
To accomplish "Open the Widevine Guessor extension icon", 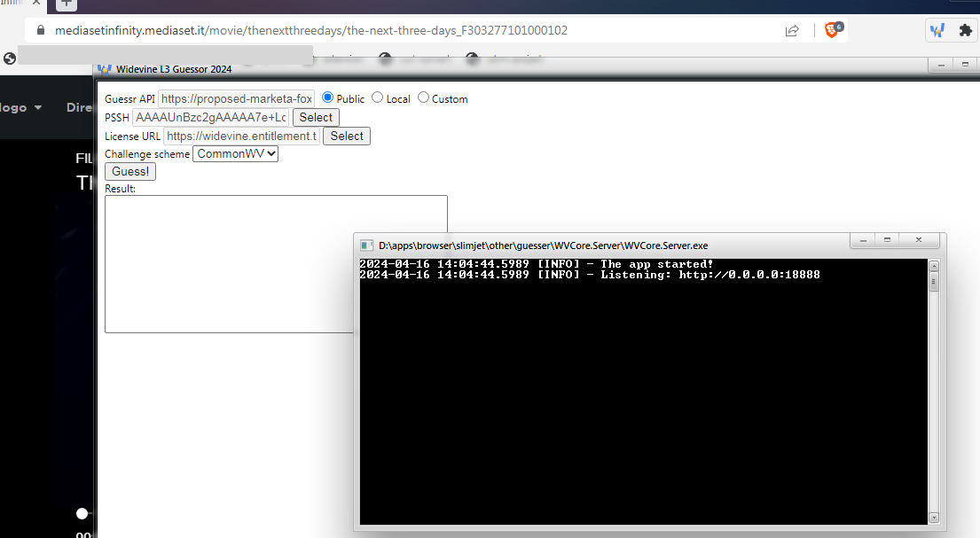I will pyautogui.click(x=937, y=30).
